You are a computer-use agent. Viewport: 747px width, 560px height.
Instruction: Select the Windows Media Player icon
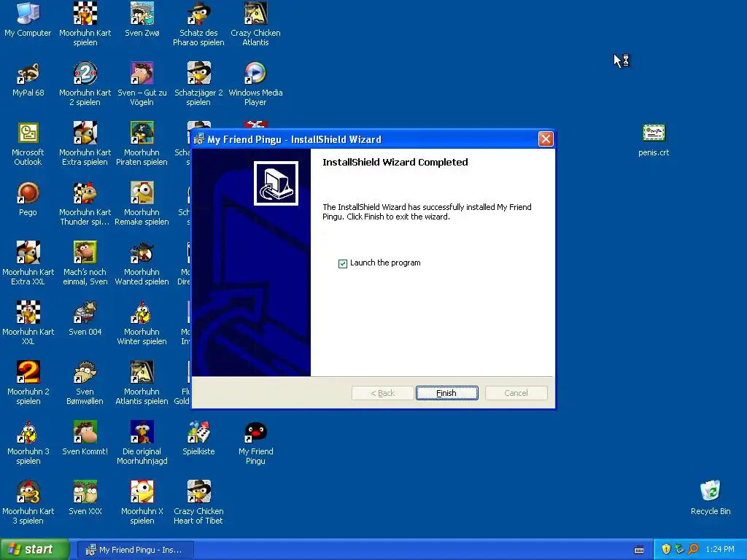pos(255,84)
